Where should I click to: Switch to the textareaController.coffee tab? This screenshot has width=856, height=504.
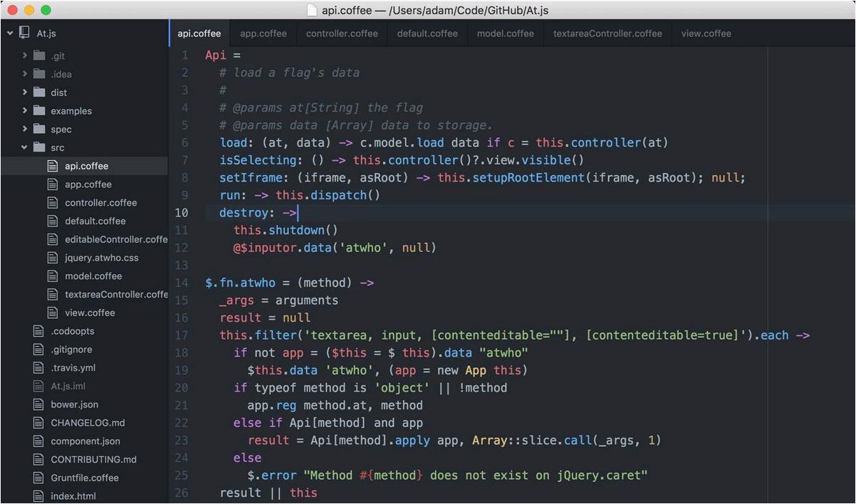[x=607, y=33]
